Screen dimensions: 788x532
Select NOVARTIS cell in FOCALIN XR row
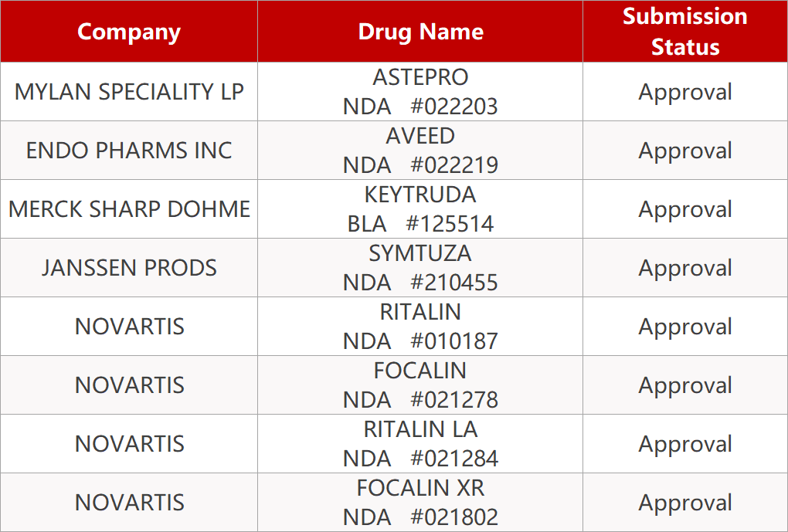click(x=129, y=503)
